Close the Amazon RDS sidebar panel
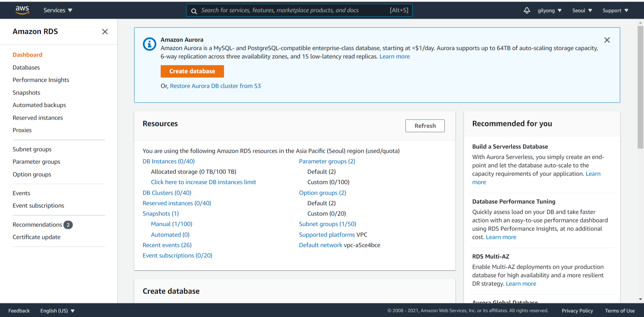This screenshot has width=644, height=317. click(x=105, y=31)
